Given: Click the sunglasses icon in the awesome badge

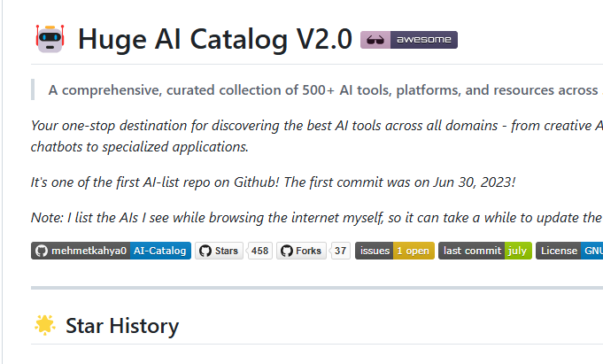Looking at the screenshot, I should pos(375,40).
